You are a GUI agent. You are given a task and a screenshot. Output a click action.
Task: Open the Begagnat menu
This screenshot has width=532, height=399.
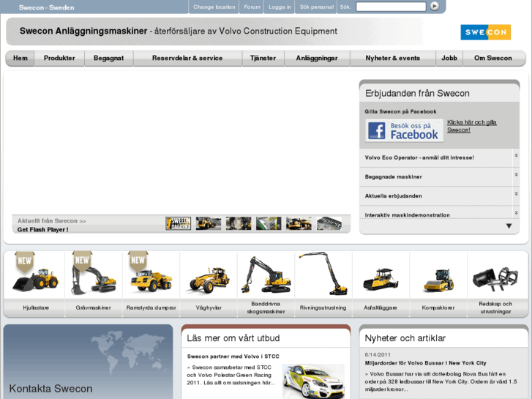coord(108,58)
